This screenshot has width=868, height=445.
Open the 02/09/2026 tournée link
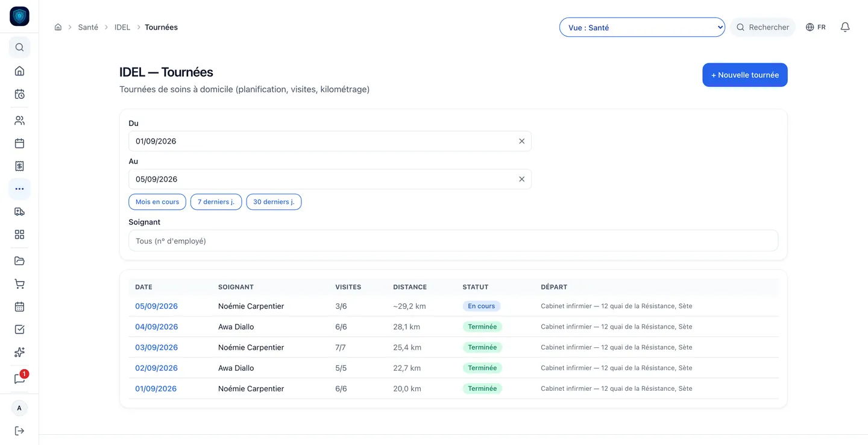coord(156,368)
